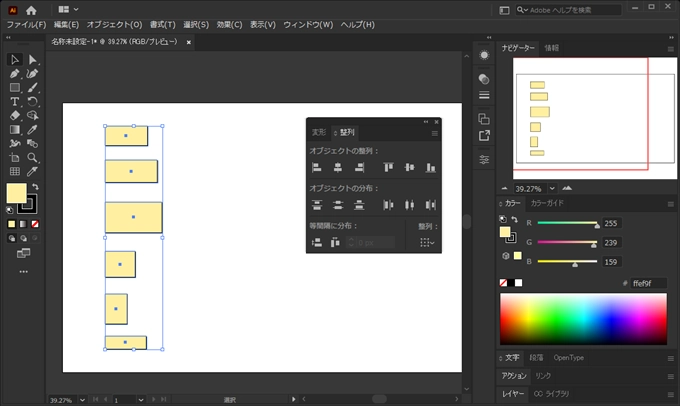Viewport: 680px width, 406px height.
Task: Click vertical distribute center icon
Action: (338, 205)
